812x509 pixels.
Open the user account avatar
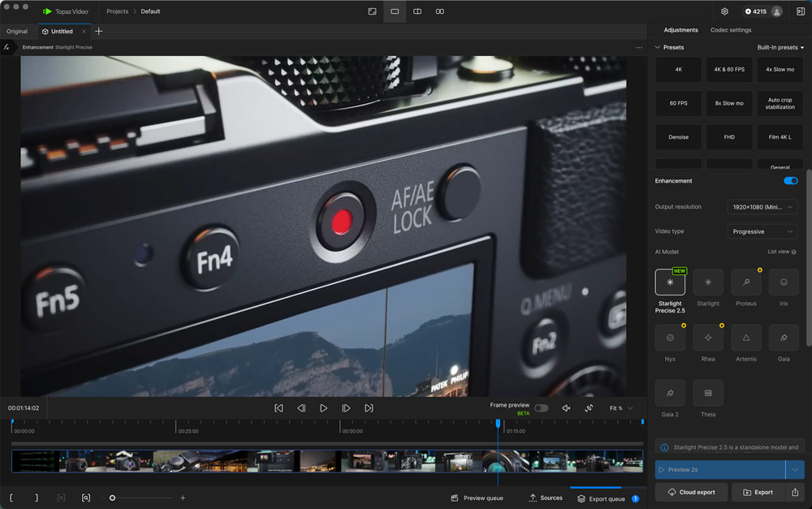(x=776, y=11)
